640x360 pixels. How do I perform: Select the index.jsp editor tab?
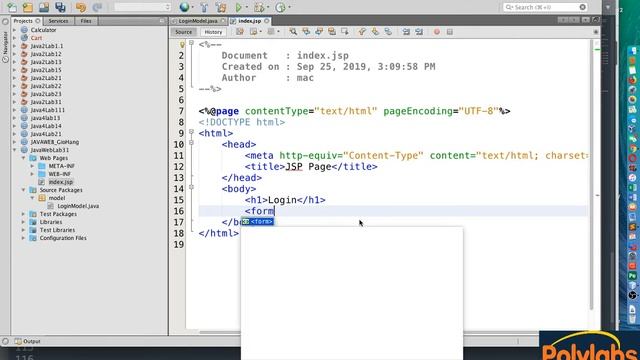click(249, 21)
